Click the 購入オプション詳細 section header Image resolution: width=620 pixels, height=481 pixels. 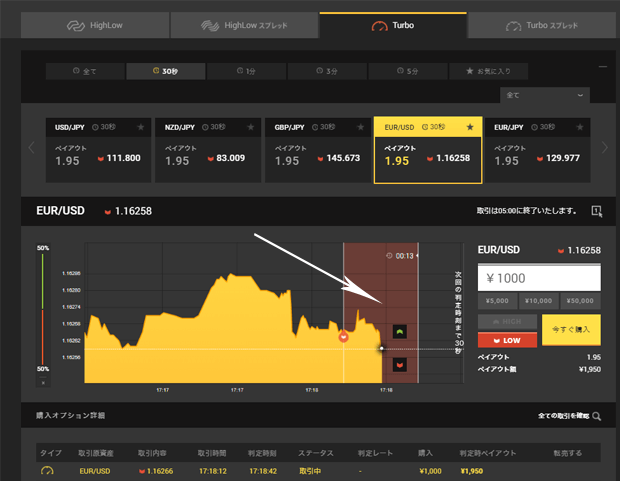pos(70,415)
